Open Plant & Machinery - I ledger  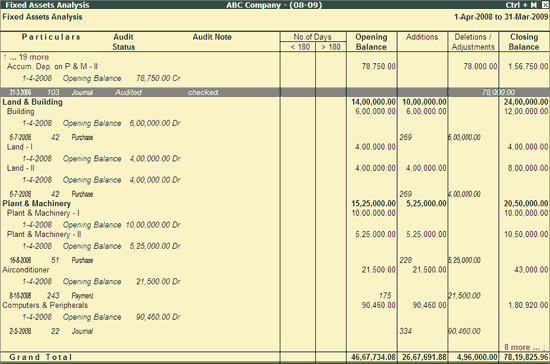pyautogui.click(x=275, y=213)
